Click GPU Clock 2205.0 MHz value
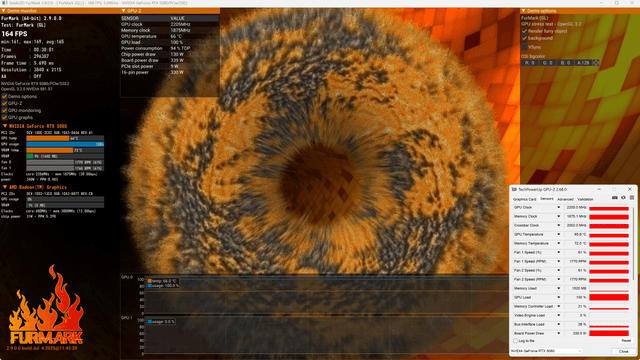640x360 pixels. (576, 208)
